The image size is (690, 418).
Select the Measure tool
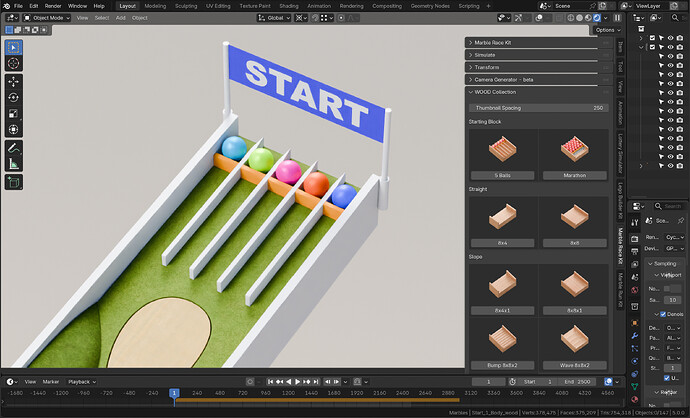click(14, 164)
